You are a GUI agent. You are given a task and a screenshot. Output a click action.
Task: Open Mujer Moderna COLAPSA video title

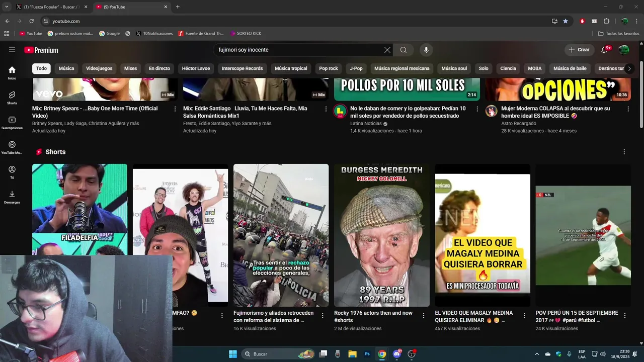(x=556, y=112)
